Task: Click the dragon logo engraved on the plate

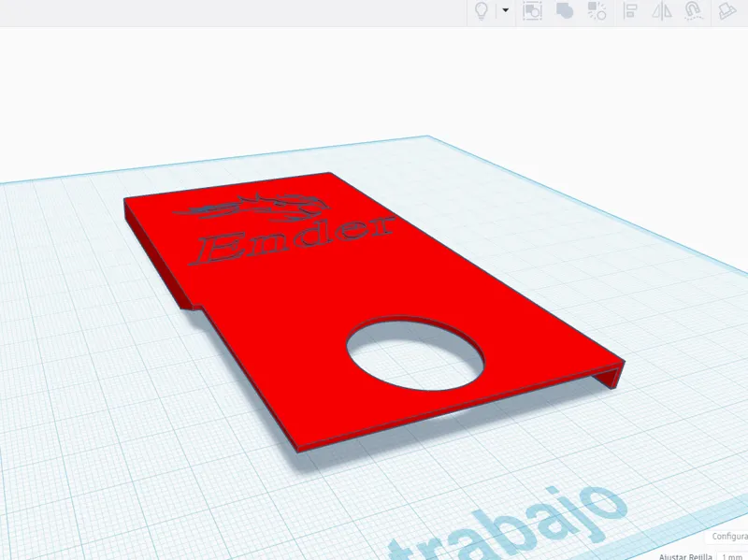Action: click(x=252, y=208)
